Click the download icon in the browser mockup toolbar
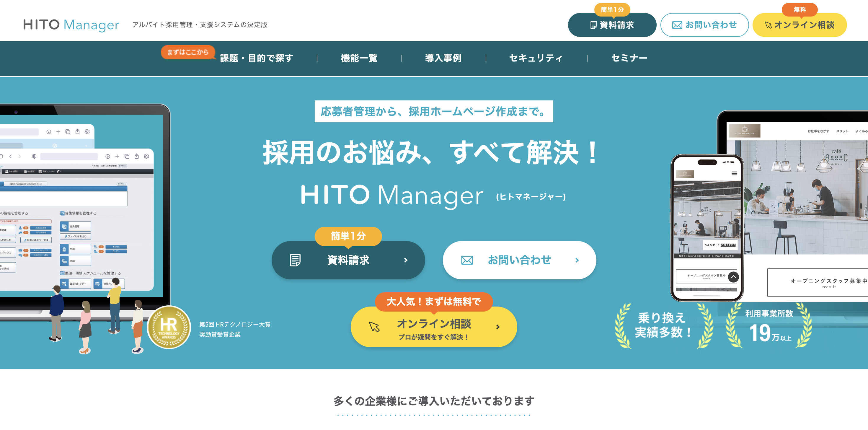 pos(108,157)
